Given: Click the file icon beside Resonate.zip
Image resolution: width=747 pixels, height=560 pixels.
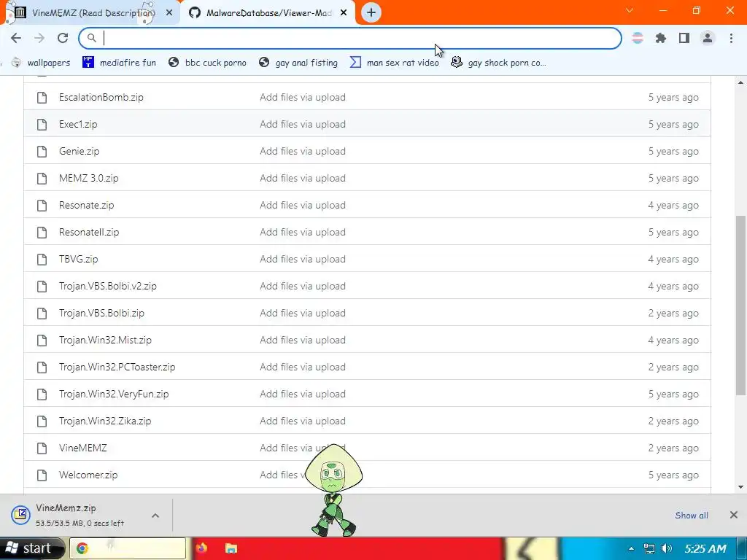Looking at the screenshot, I should 42,206.
